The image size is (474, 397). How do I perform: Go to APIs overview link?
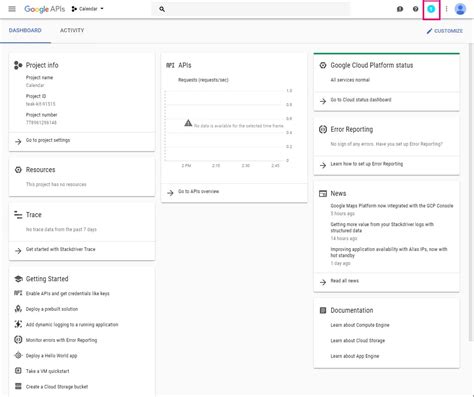click(x=199, y=191)
